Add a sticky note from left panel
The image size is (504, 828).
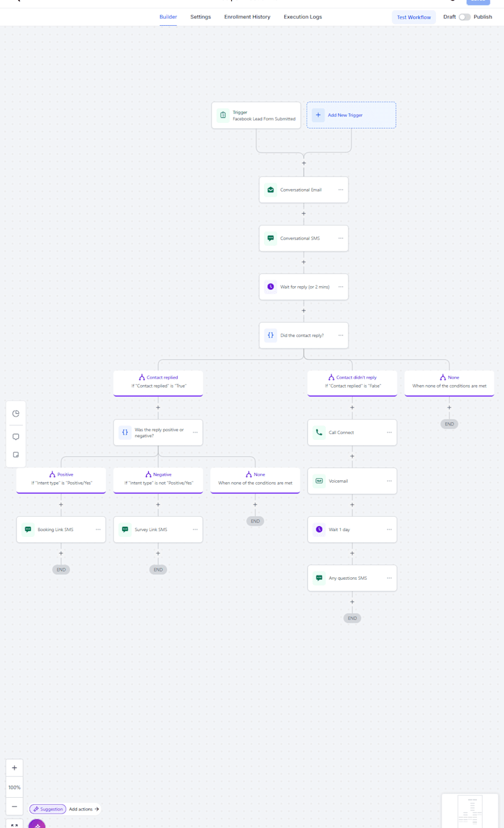pyautogui.click(x=16, y=454)
